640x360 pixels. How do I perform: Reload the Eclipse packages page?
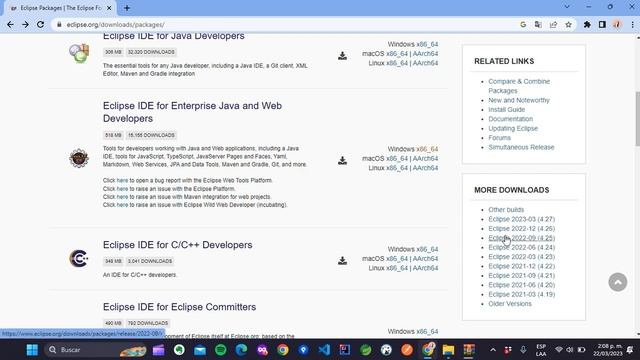(40, 24)
